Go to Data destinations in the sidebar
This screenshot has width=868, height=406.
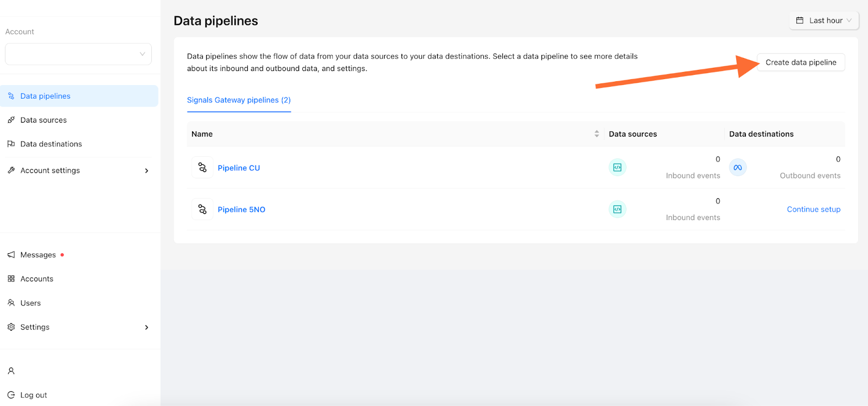point(79,144)
